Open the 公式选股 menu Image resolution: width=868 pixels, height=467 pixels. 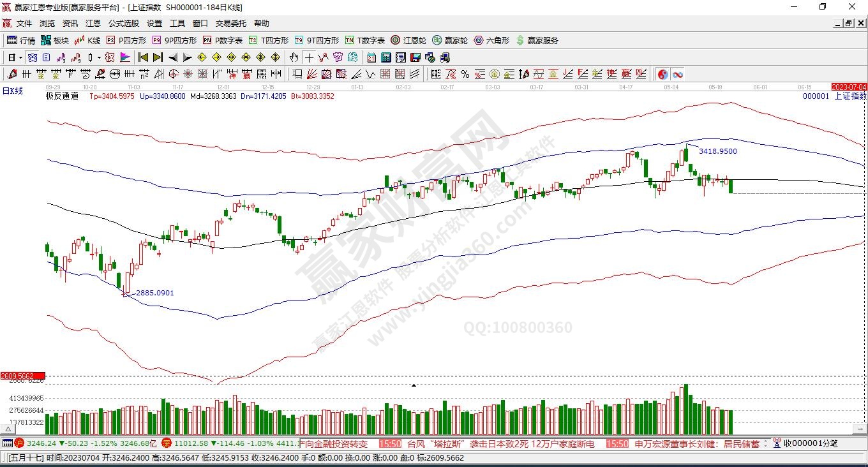[123, 24]
